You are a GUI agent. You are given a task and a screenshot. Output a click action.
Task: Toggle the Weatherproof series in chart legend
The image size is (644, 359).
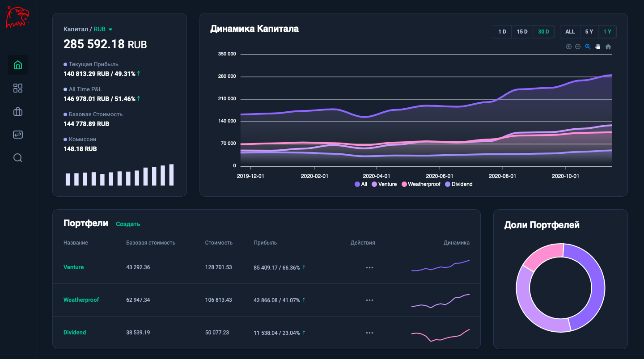pyautogui.click(x=421, y=184)
